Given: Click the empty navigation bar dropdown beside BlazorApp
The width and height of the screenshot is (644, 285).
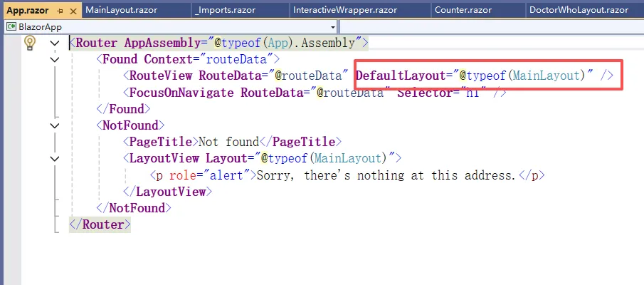Looking at the screenshot, I should 492,27.
